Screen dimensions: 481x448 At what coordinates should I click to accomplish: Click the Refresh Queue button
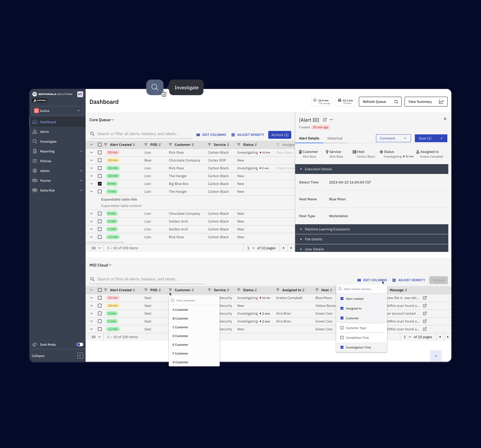380,102
